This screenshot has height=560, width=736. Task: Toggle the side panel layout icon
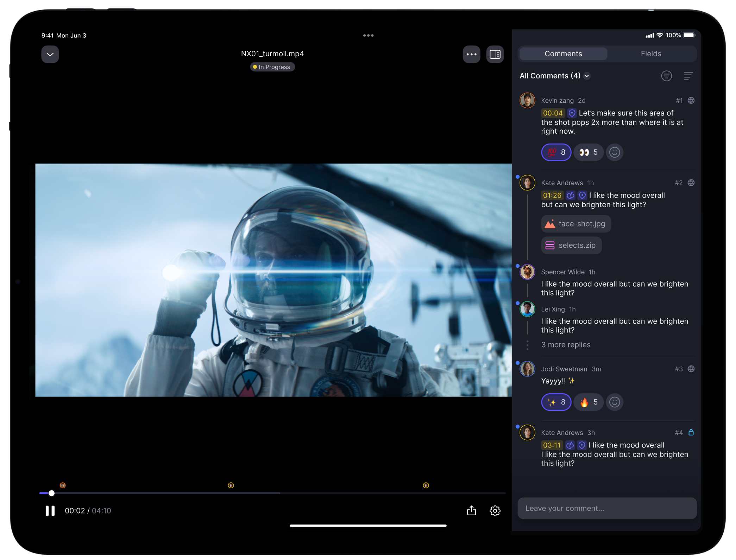pyautogui.click(x=495, y=54)
